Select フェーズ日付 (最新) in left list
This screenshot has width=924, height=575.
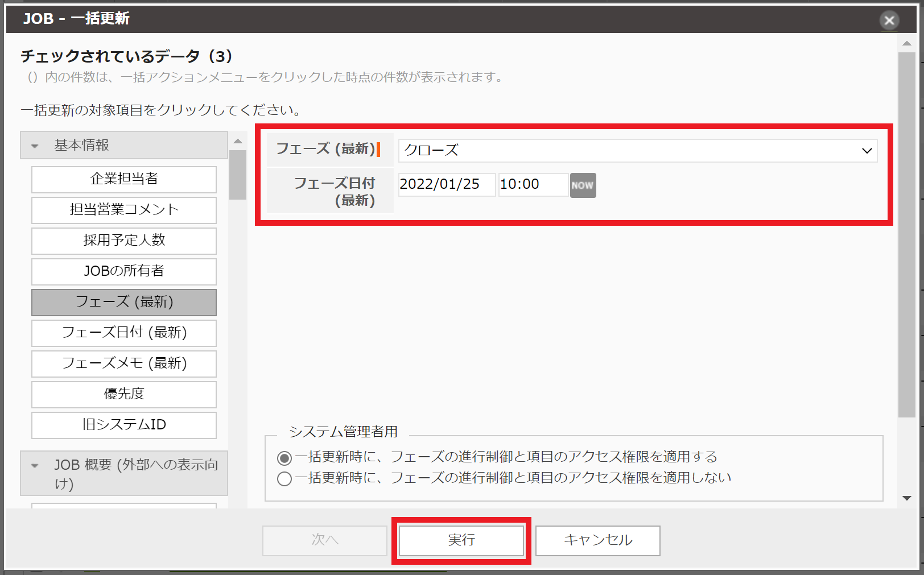pyautogui.click(x=124, y=333)
